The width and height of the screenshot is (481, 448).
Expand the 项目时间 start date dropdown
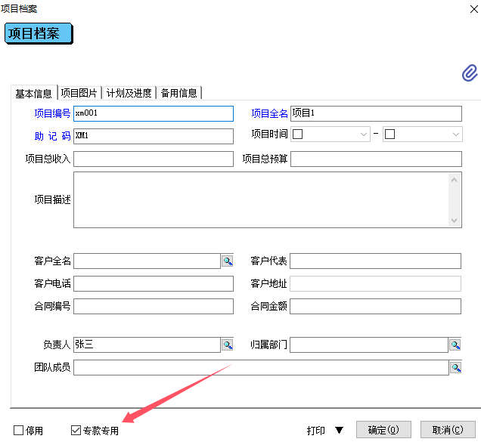coord(364,134)
